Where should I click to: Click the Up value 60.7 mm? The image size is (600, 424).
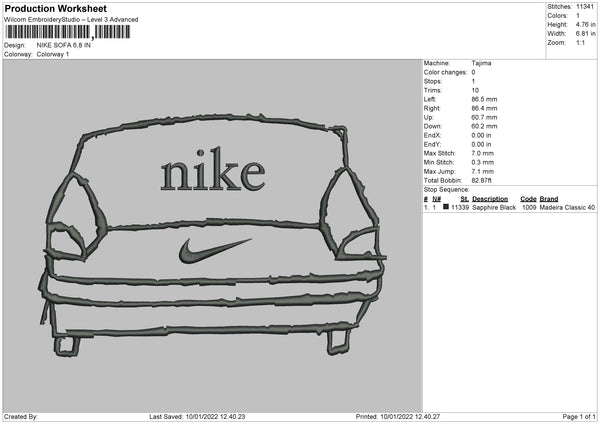(x=484, y=117)
